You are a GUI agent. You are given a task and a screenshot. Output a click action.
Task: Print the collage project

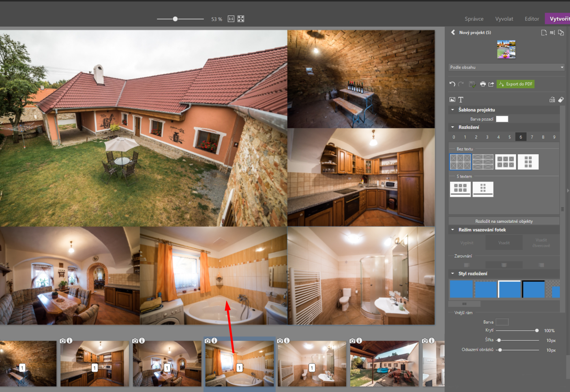point(483,84)
